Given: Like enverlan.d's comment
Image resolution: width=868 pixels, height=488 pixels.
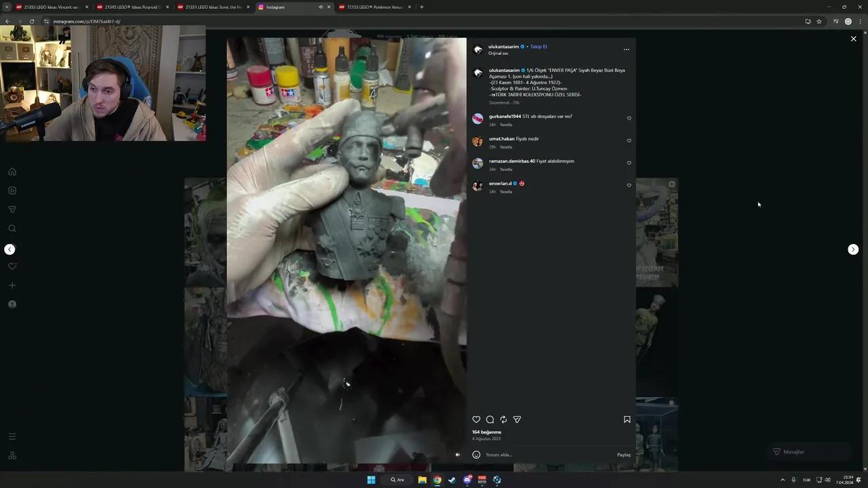Looking at the screenshot, I should pyautogui.click(x=629, y=186).
